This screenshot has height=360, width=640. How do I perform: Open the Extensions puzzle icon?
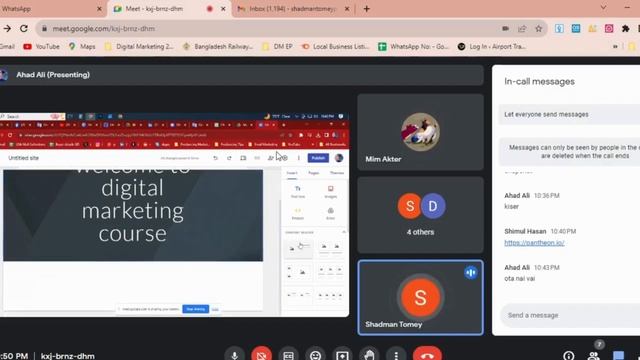pos(625,29)
